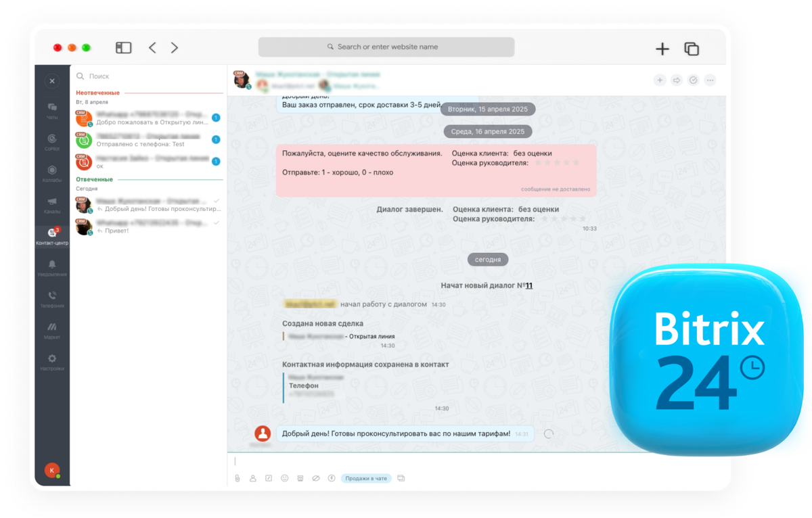
Task: Open Маркет in the left sidebar
Action: (52, 331)
